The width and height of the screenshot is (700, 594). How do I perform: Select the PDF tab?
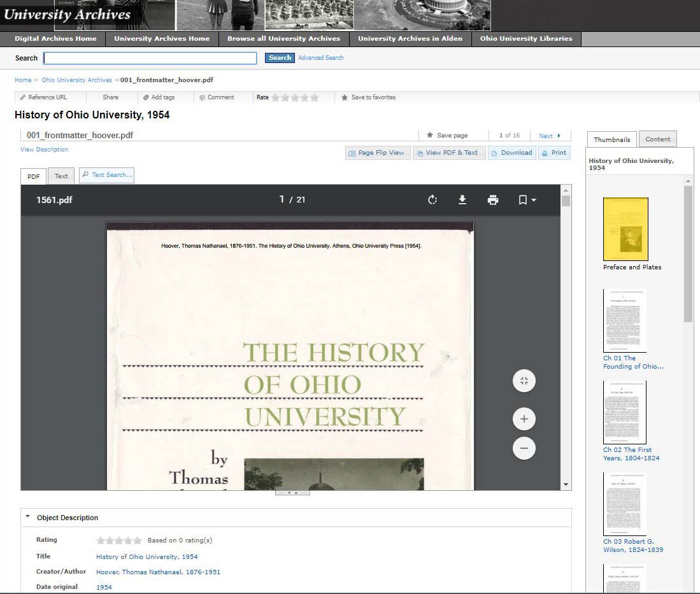coord(34,176)
